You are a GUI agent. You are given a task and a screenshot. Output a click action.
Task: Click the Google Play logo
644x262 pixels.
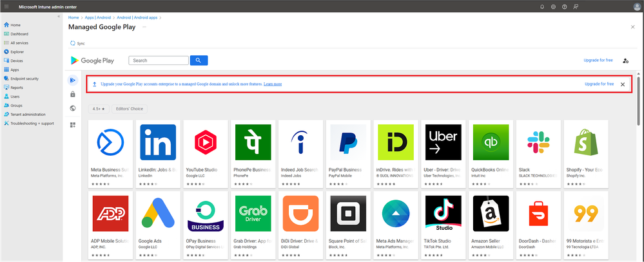[92, 61]
